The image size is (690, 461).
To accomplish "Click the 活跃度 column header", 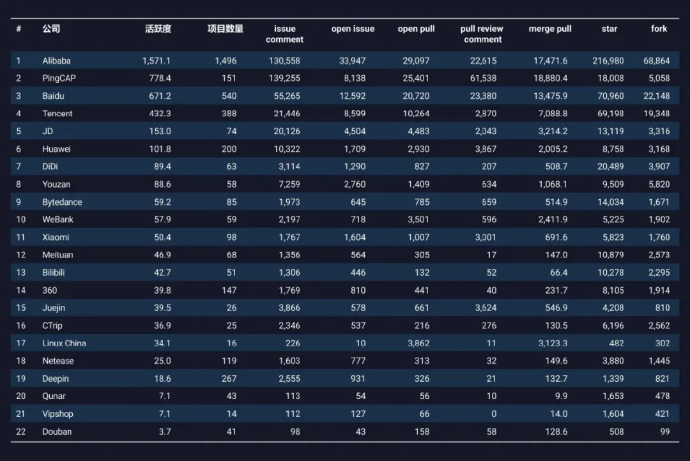I will pos(158,29).
